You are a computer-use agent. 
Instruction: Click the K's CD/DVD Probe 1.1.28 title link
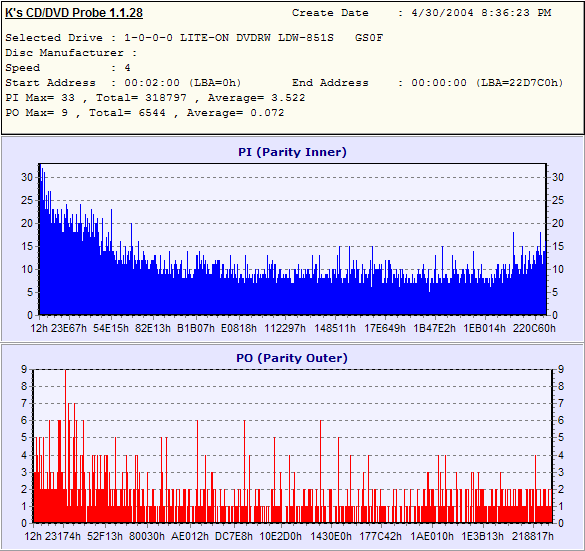(74, 13)
